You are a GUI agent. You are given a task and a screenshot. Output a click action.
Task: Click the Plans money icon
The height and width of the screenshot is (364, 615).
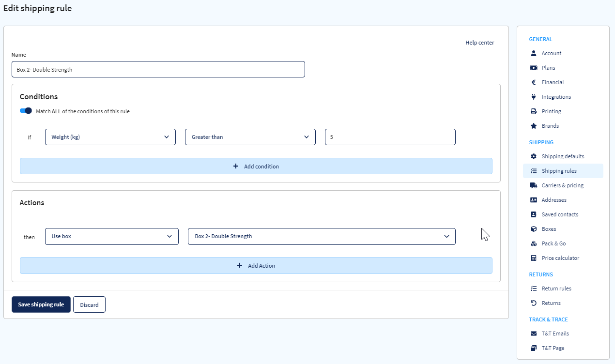point(534,68)
